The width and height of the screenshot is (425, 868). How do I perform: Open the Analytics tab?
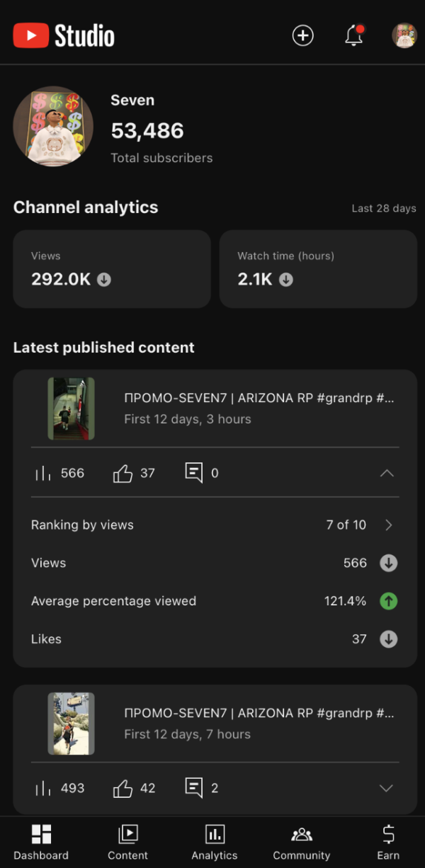click(x=215, y=841)
